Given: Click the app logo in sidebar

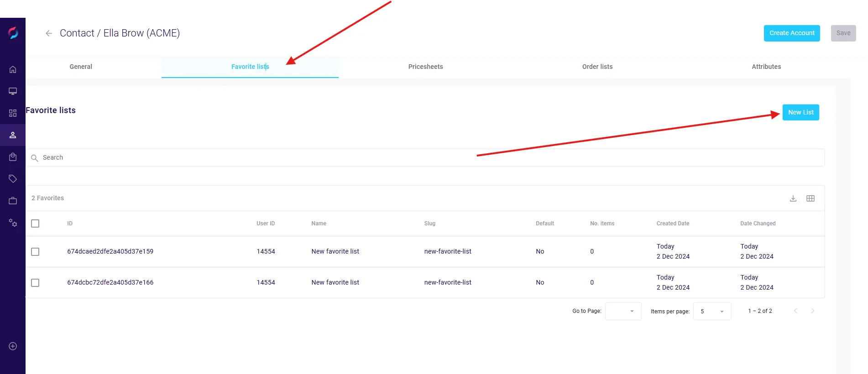Looking at the screenshot, I should point(13,33).
